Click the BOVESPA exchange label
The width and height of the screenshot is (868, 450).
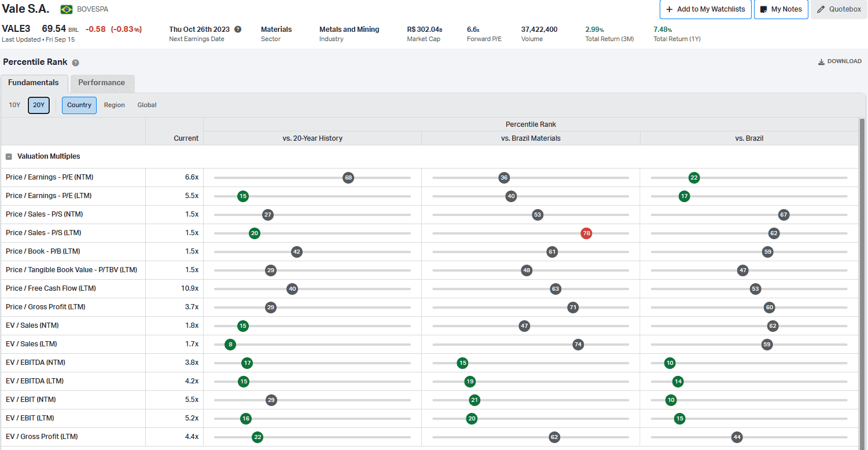pos(93,9)
